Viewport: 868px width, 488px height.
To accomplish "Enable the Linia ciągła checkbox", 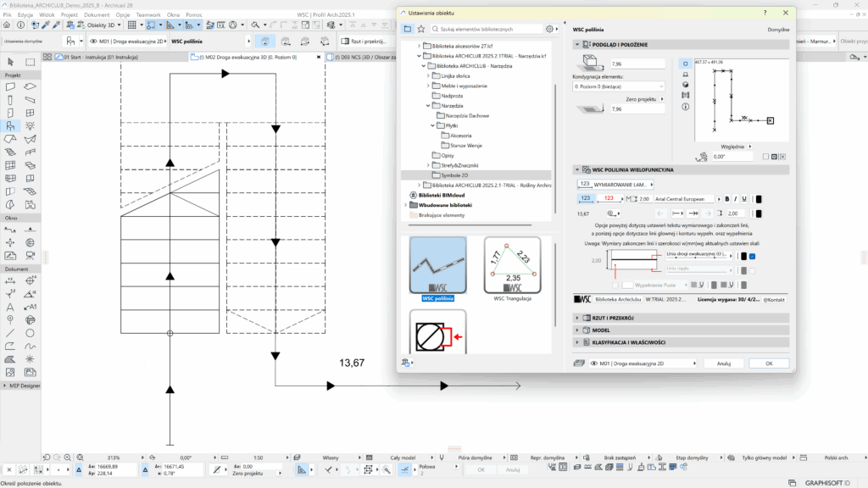I will (752, 269).
